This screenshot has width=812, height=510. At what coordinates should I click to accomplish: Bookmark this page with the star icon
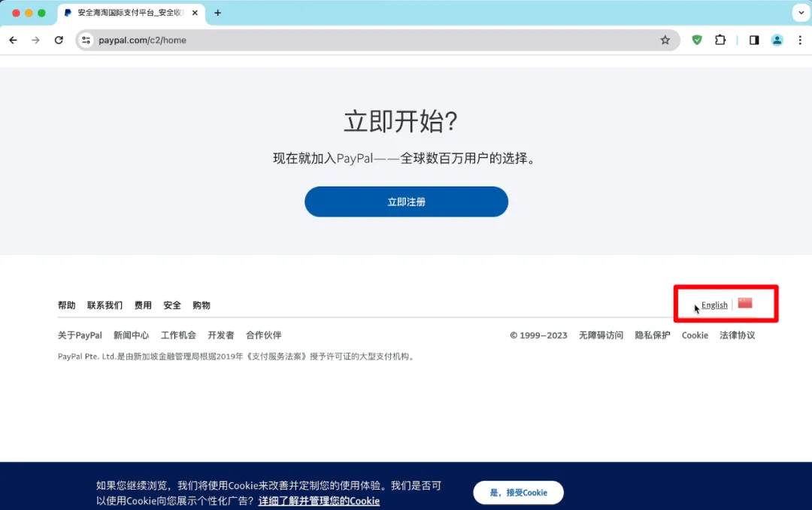665,40
